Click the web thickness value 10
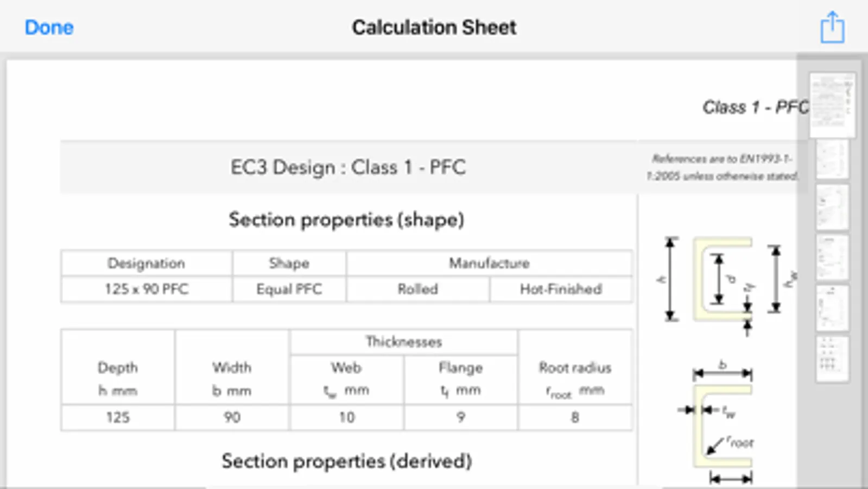Viewport: 868px width, 489px height. pyautogui.click(x=346, y=417)
